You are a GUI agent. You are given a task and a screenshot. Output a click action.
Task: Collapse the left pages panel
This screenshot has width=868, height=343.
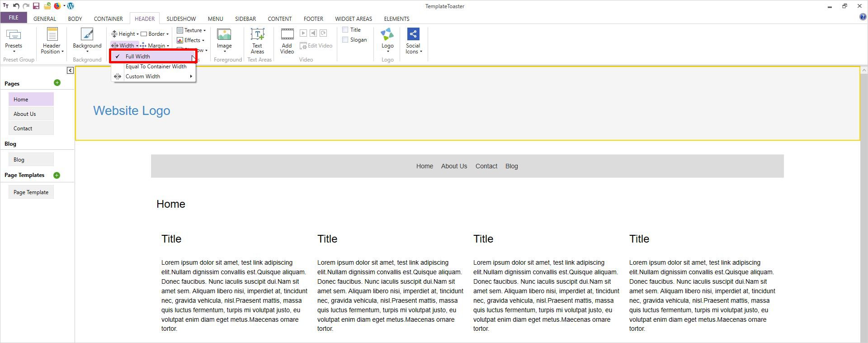[x=70, y=70]
